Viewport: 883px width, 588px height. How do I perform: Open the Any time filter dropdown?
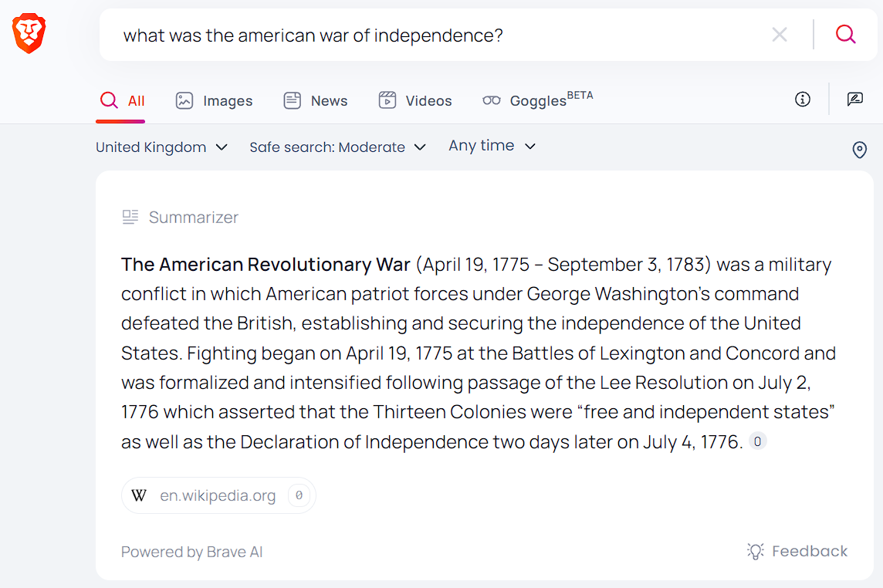(x=492, y=146)
